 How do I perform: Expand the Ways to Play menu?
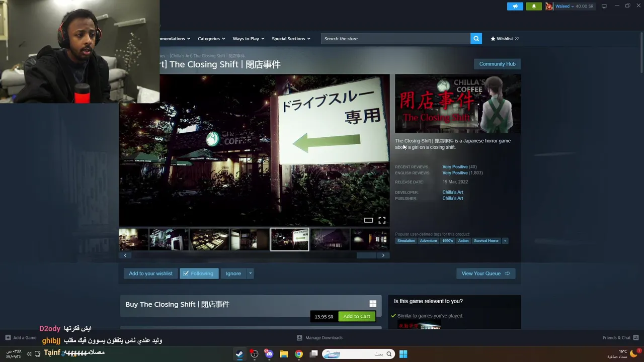coord(248,39)
